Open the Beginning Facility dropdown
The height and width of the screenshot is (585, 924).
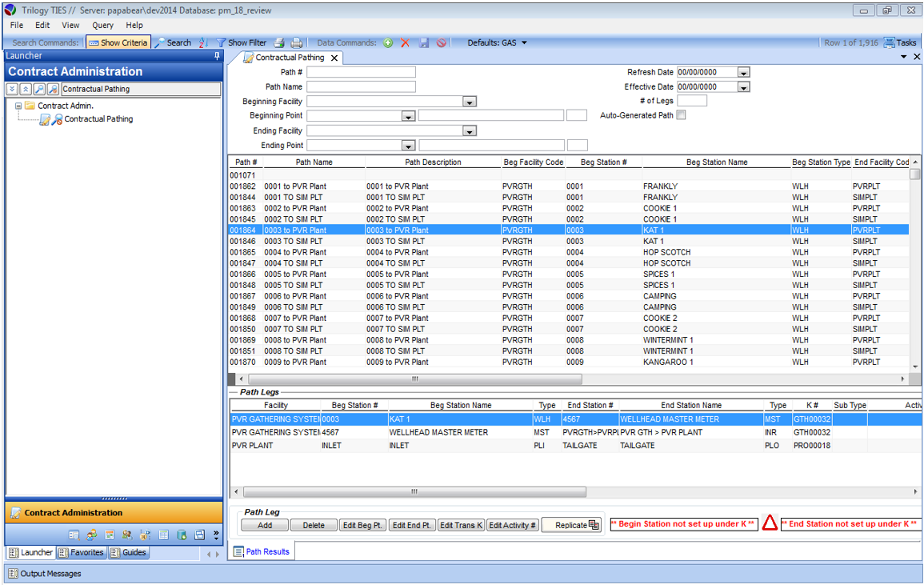(x=470, y=102)
